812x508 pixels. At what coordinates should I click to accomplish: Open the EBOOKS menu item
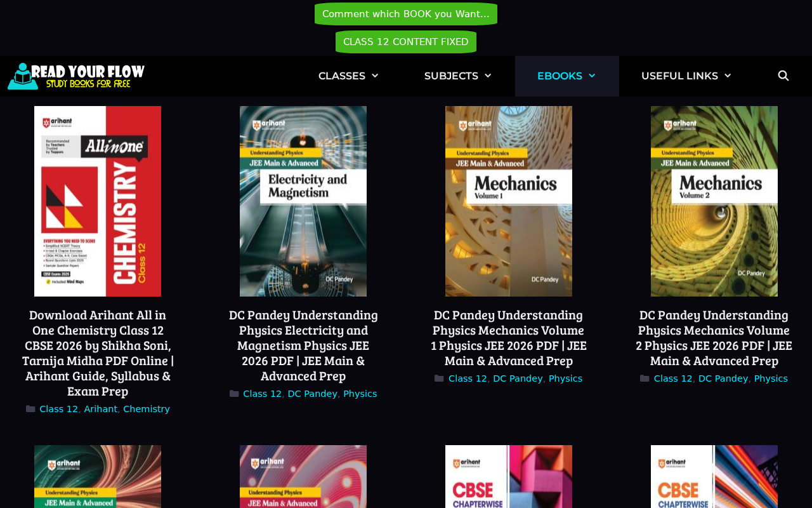(560, 76)
